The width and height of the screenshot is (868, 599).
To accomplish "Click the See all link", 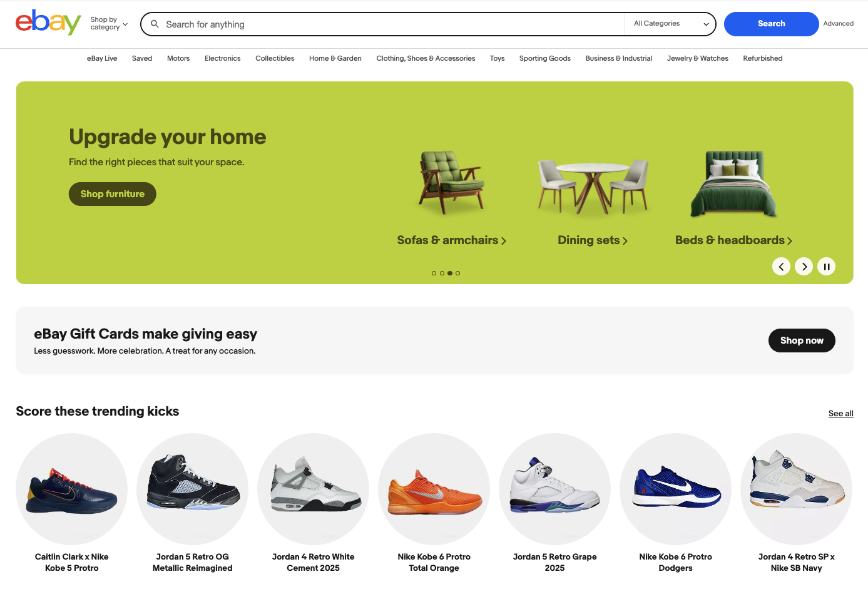I will click(x=840, y=414).
